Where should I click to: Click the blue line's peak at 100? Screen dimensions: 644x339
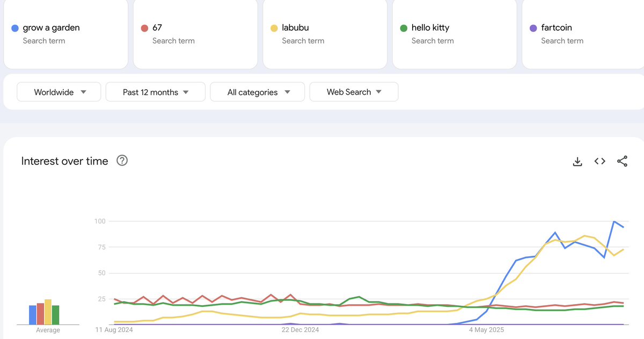coord(614,221)
